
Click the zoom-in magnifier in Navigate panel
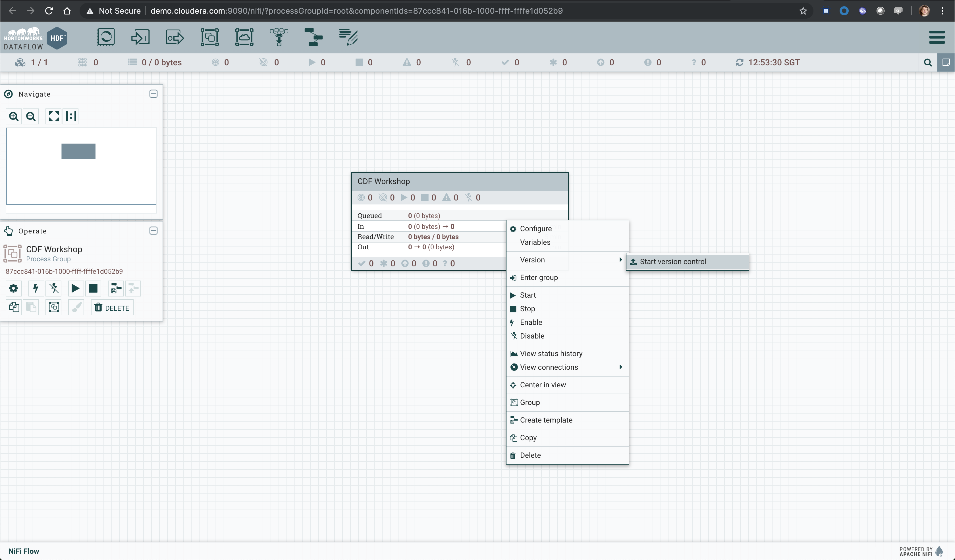14,116
